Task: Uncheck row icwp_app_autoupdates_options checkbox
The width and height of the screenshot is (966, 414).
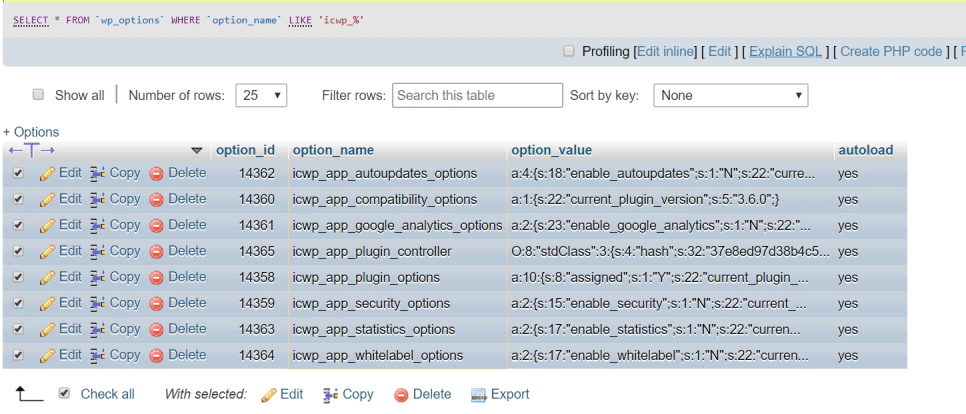Action: [18, 174]
